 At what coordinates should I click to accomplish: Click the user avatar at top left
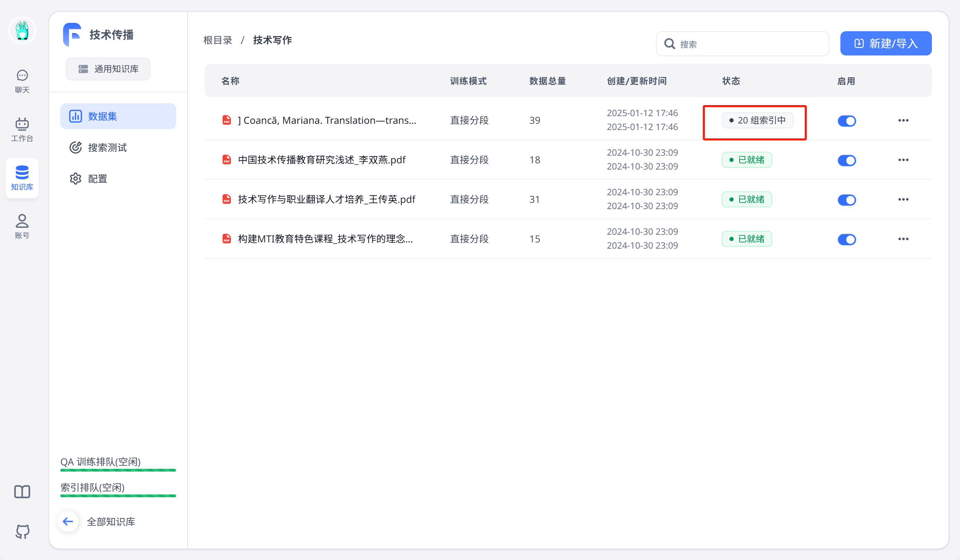pyautogui.click(x=22, y=31)
